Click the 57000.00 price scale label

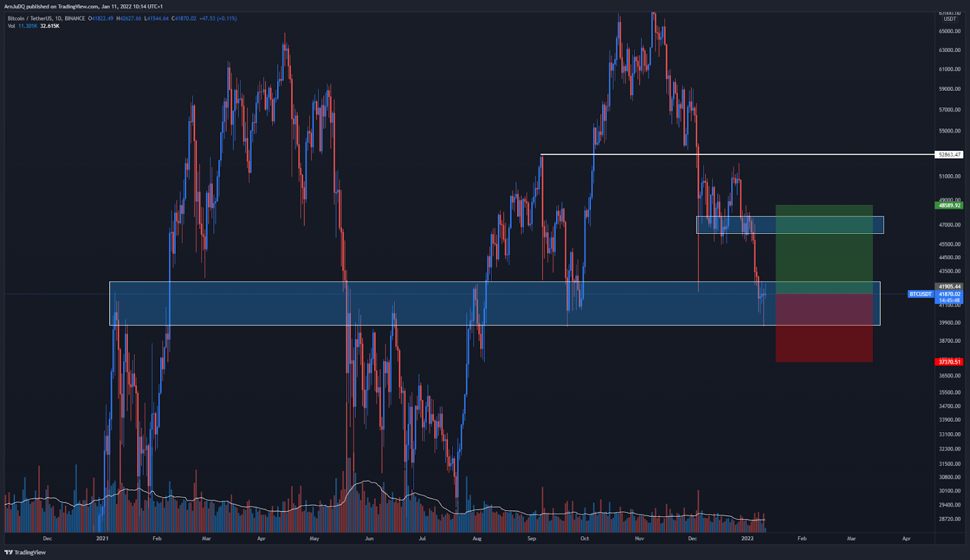949,110
